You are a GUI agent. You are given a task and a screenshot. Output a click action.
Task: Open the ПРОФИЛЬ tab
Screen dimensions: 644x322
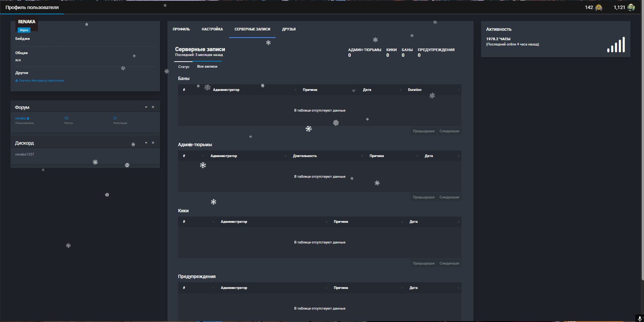[181, 29]
